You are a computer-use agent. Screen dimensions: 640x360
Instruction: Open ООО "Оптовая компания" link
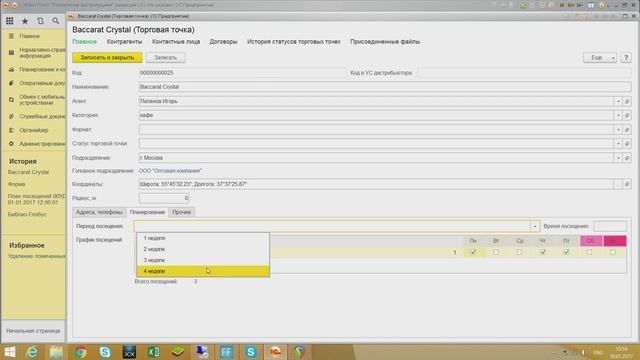pos(171,171)
